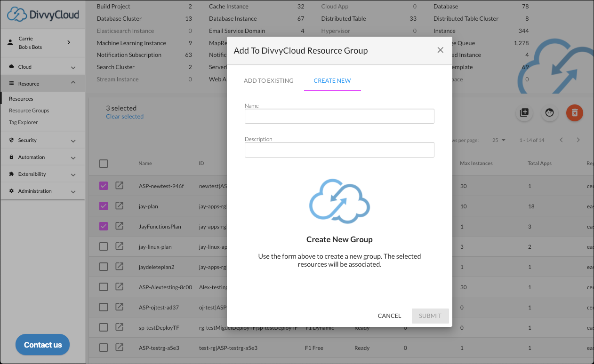Viewport: 594px width, 364px height.
Task: Open Resources in the sidebar
Action: click(x=21, y=99)
